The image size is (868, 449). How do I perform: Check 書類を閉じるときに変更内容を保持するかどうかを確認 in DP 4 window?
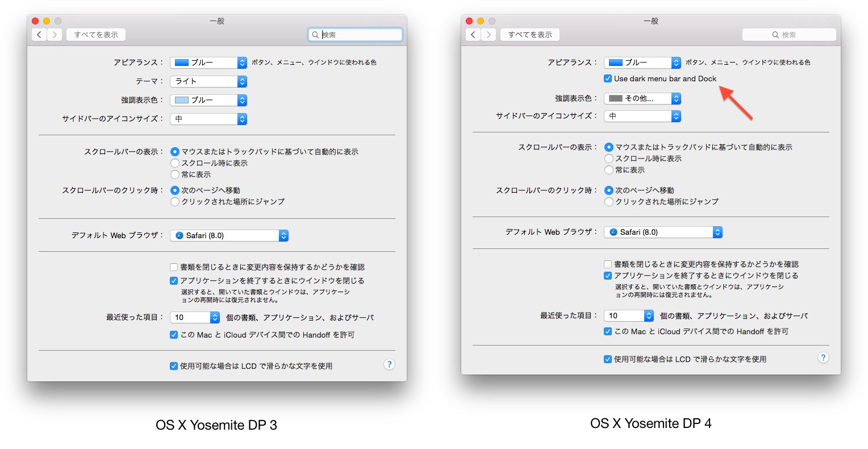[x=608, y=264]
